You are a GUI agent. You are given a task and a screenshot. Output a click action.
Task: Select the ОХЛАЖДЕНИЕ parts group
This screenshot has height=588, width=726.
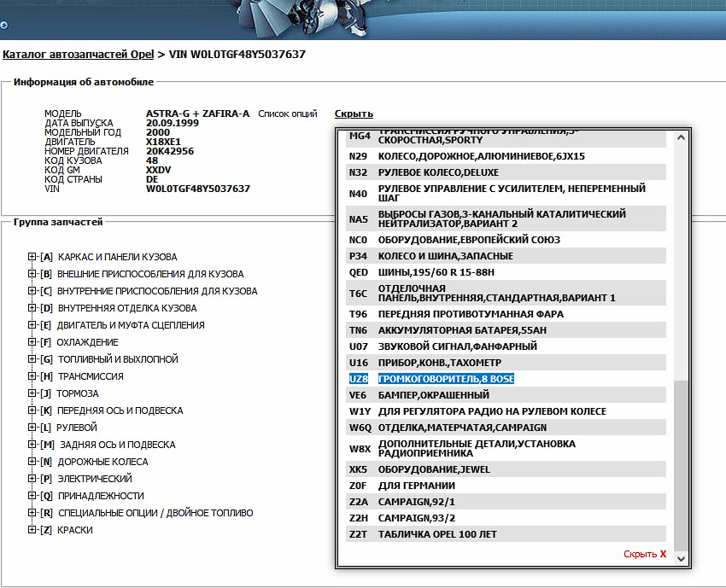coord(87,342)
